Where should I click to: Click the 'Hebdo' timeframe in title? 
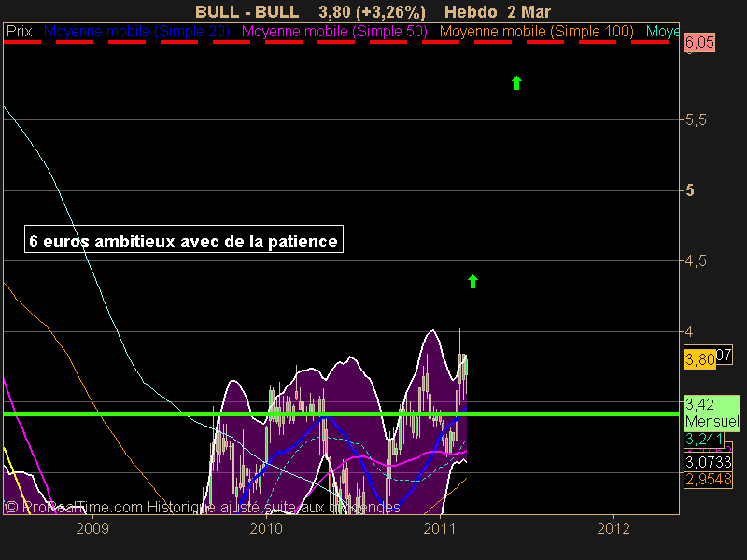(x=472, y=11)
